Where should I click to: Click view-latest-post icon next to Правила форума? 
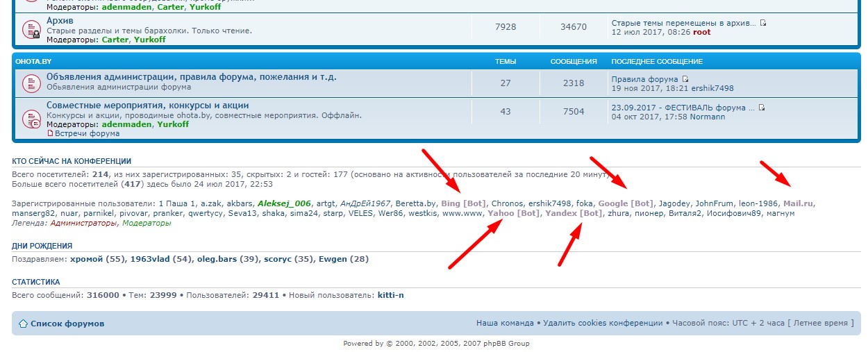(x=685, y=79)
